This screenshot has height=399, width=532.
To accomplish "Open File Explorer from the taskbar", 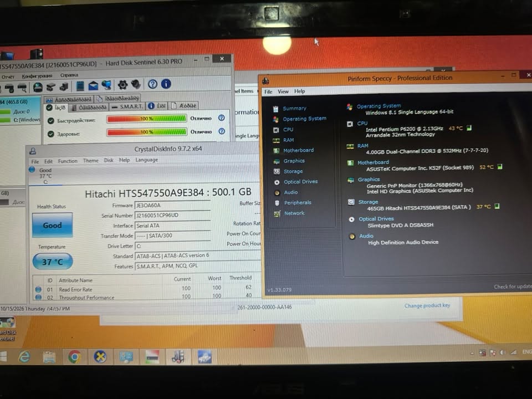I will [49, 357].
